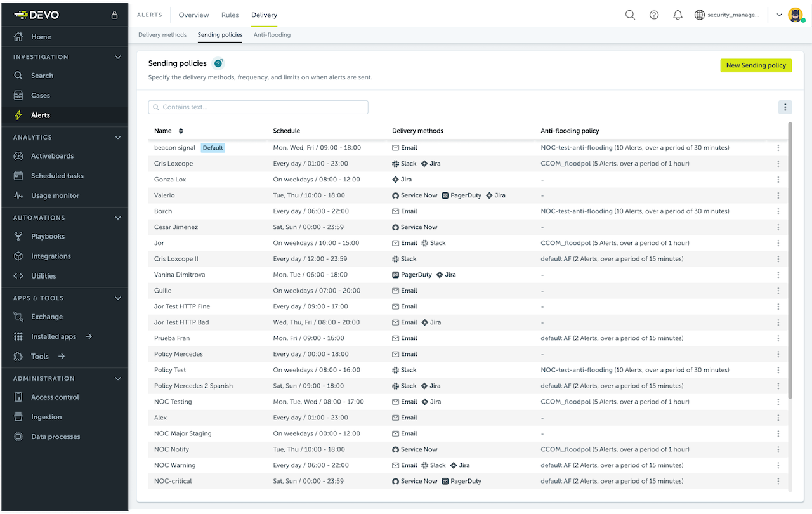The width and height of the screenshot is (812, 514).
Task: Open the notifications bell icon
Action: 678,14
